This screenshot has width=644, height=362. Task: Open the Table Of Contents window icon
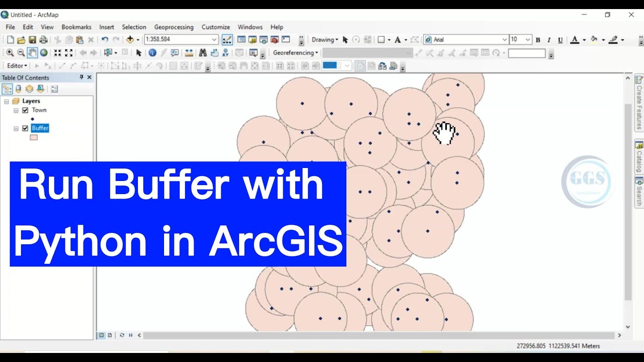pyautogui.click(x=241, y=39)
